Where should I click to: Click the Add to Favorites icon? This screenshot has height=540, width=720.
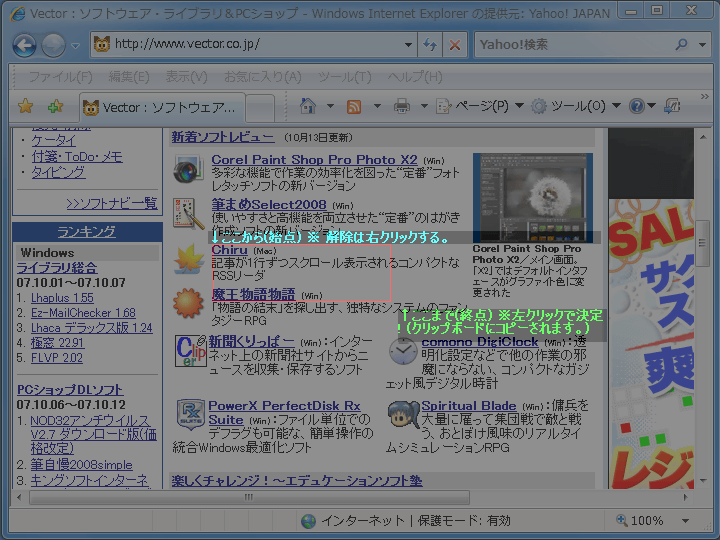click(56, 107)
